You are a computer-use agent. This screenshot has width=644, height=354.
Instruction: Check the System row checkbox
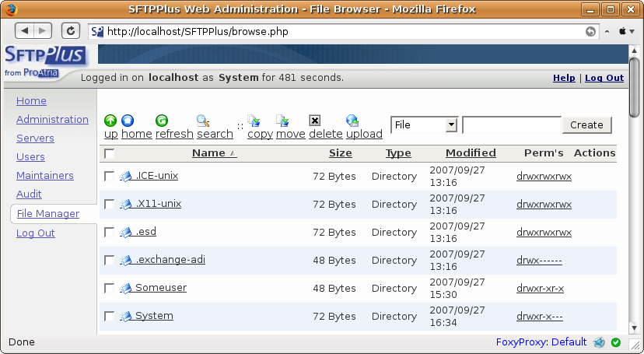click(109, 316)
